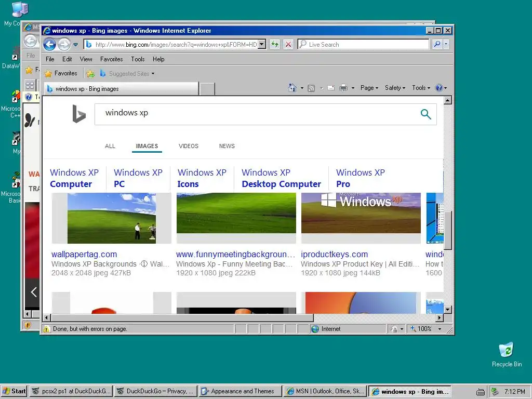Click the Read Mail icon
The width and height of the screenshot is (532, 399).
point(331,88)
